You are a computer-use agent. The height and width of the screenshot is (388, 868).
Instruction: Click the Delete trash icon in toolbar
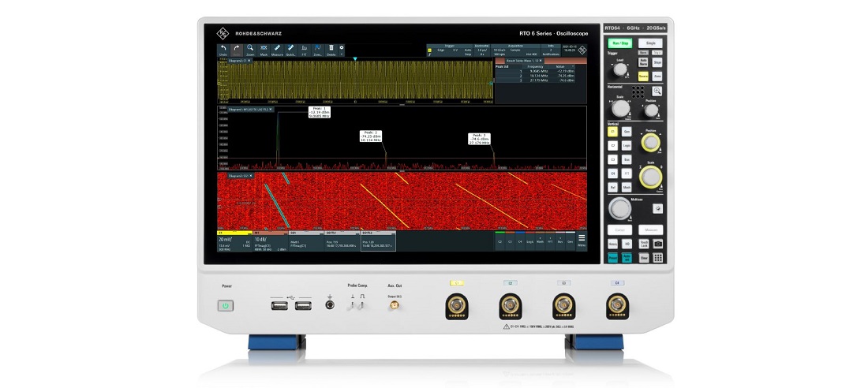tap(331, 50)
